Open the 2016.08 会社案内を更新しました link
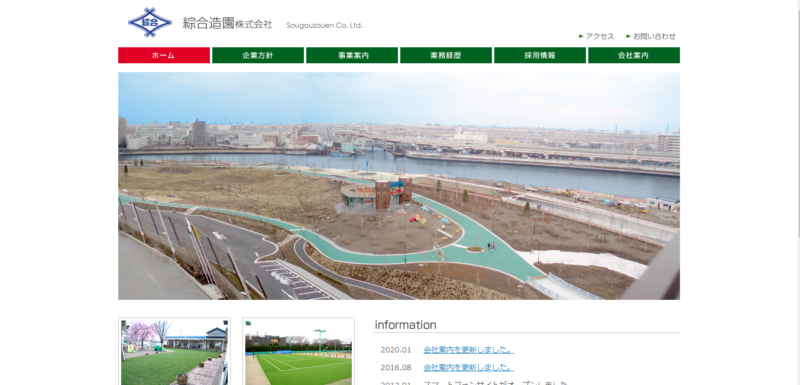 tap(468, 367)
